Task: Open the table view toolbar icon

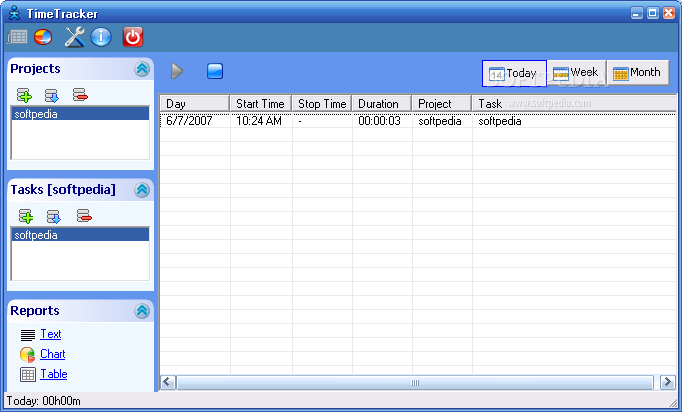Action: click(x=17, y=37)
